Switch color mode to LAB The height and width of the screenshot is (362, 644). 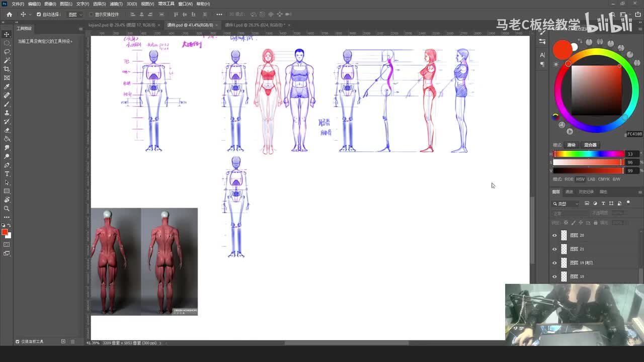591,179
